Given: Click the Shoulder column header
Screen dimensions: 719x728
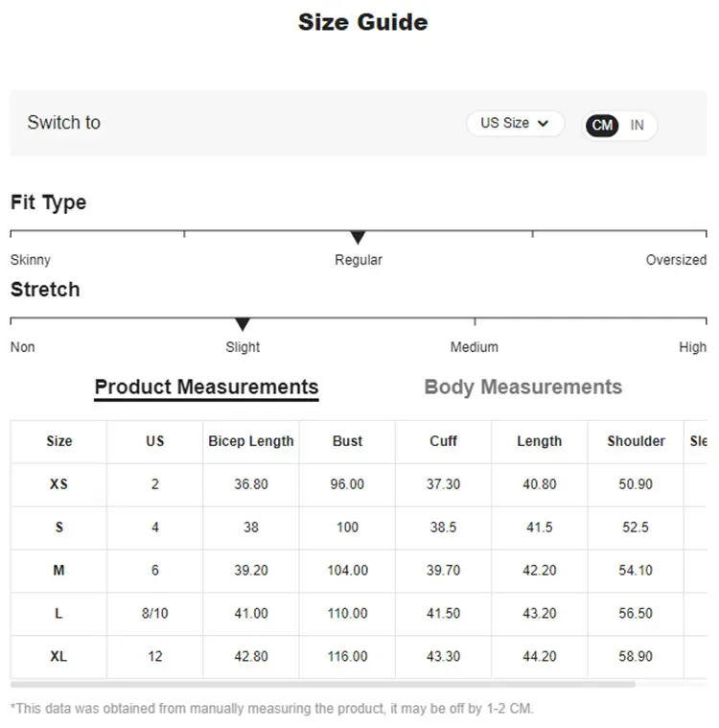Looking at the screenshot, I should [x=636, y=441].
